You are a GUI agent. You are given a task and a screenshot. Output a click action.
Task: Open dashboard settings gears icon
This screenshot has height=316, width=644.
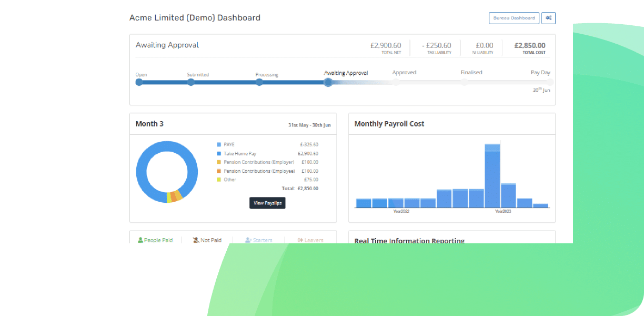point(548,18)
